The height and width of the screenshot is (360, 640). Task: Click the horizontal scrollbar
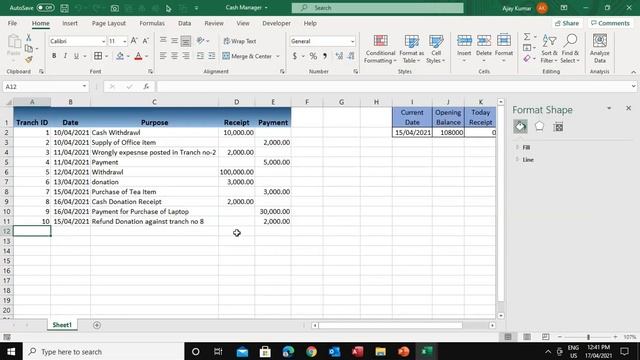(x=390, y=325)
